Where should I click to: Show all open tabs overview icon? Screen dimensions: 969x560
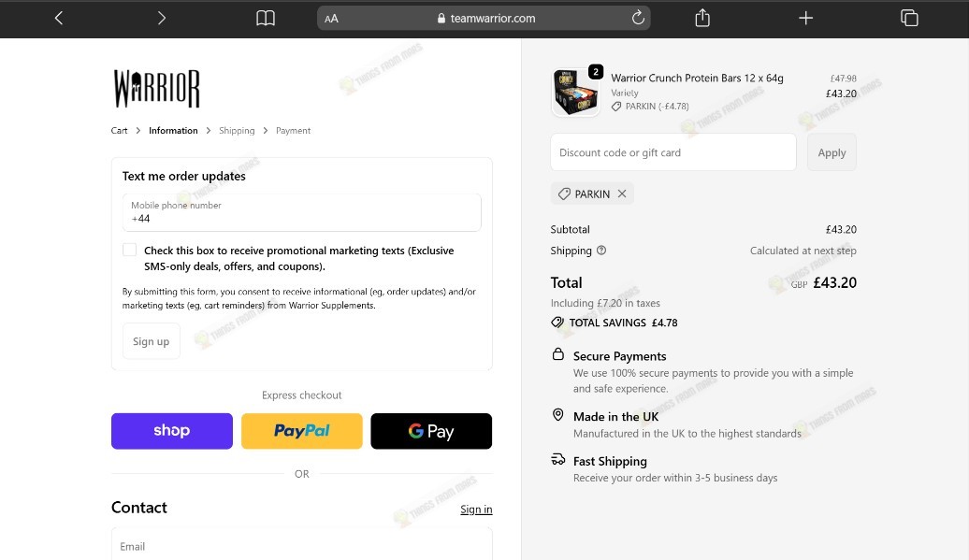pyautogui.click(x=909, y=18)
